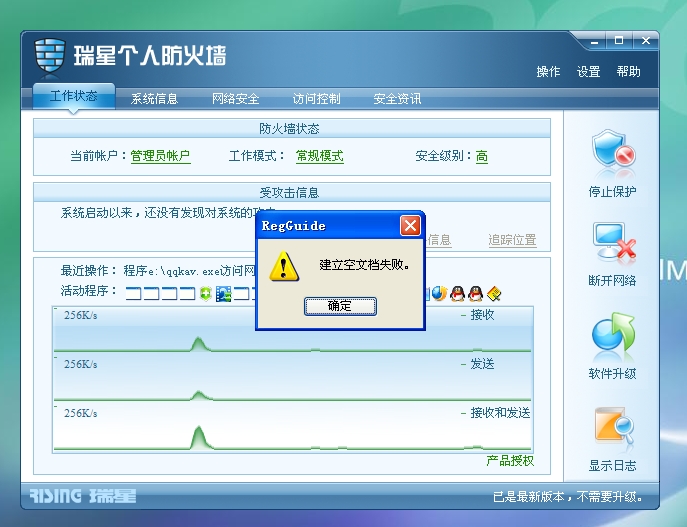The image size is (687, 527).
Task: Open the 访问控制 tab
Action: [x=316, y=99]
